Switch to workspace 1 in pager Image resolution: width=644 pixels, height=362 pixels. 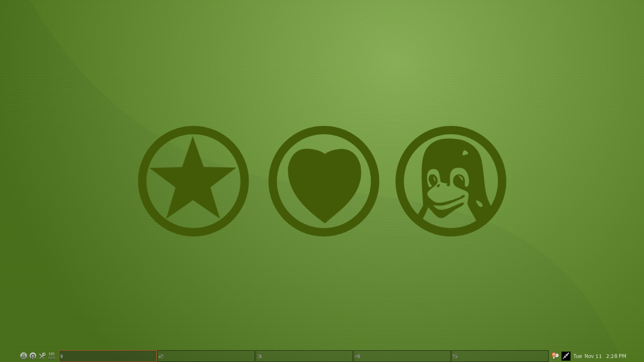click(108, 356)
